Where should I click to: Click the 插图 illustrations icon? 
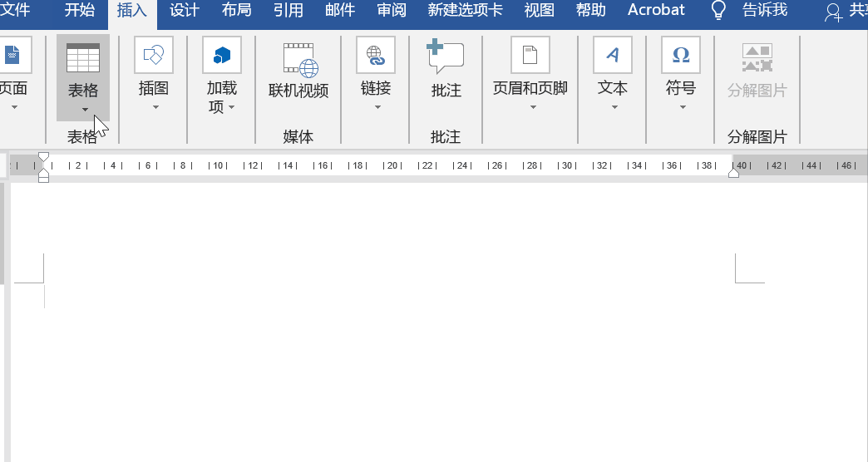click(x=153, y=55)
